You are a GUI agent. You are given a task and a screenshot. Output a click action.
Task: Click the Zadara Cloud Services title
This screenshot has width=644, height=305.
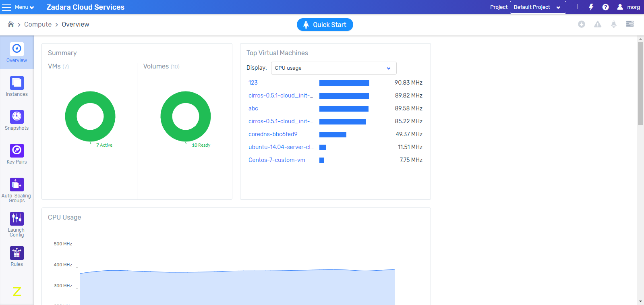(85, 7)
